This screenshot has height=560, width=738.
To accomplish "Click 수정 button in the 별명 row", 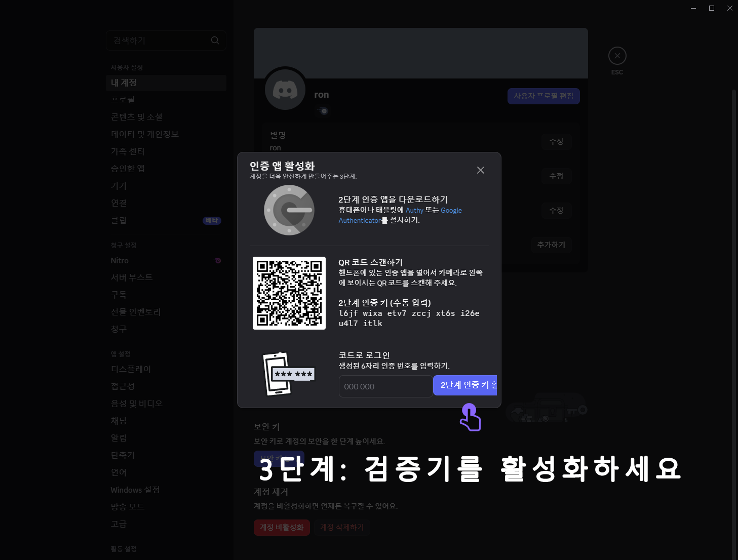I will pyautogui.click(x=556, y=142).
